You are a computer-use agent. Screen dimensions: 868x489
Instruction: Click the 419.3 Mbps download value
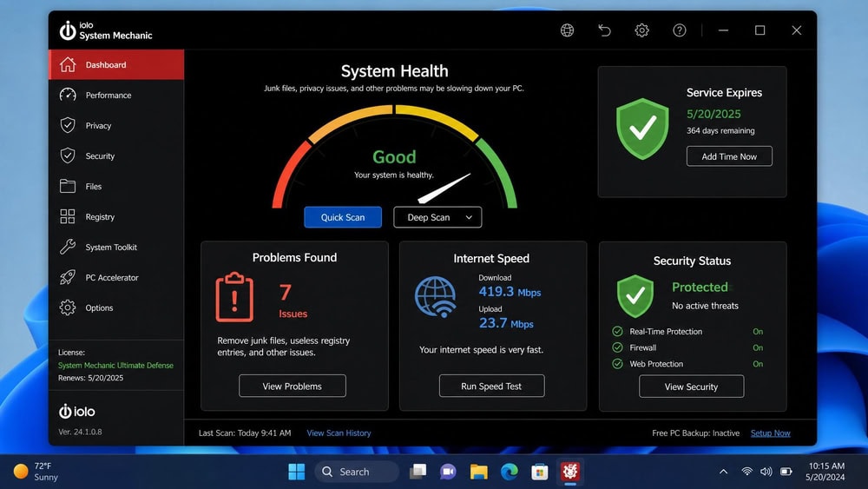click(x=510, y=291)
